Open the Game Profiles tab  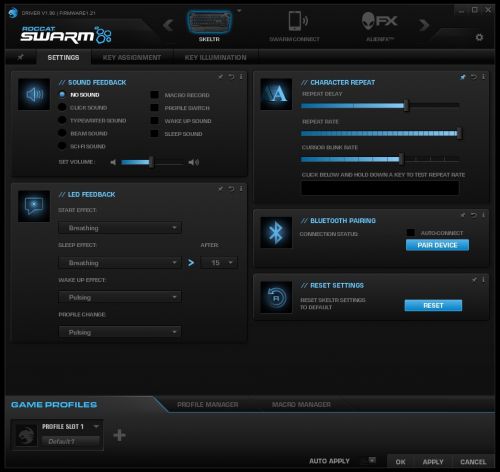54,405
